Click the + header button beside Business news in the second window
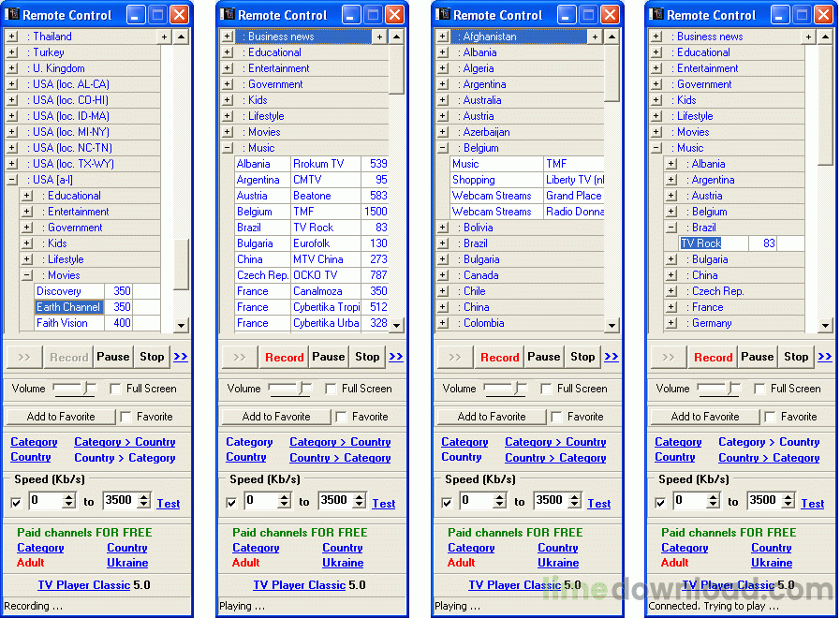This screenshot has height=618, width=840. click(379, 37)
